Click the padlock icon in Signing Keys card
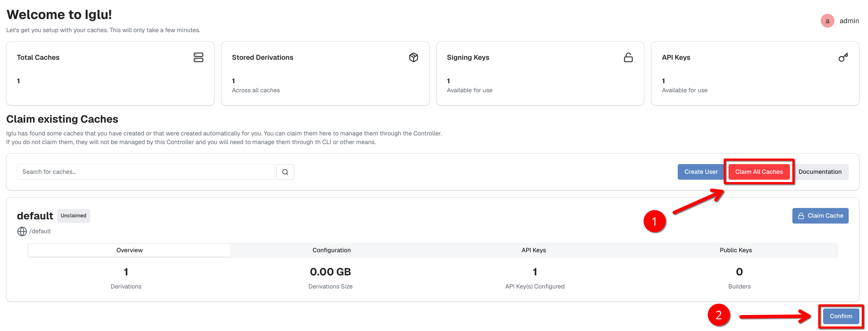 tap(628, 57)
